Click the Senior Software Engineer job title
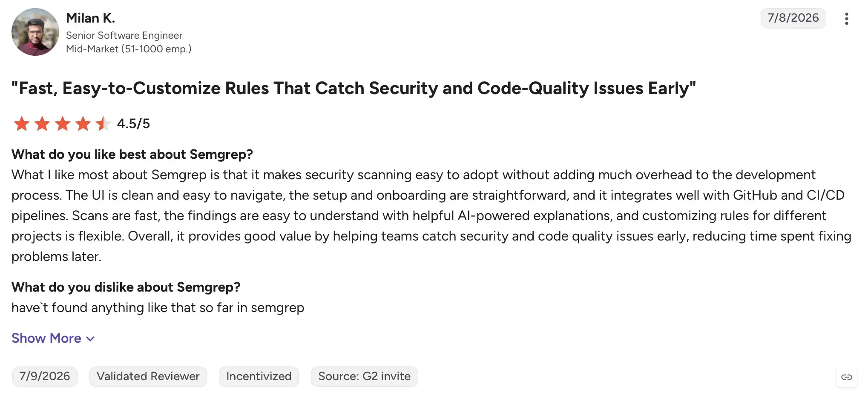The image size is (868, 401). pyautogui.click(x=124, y=35)
